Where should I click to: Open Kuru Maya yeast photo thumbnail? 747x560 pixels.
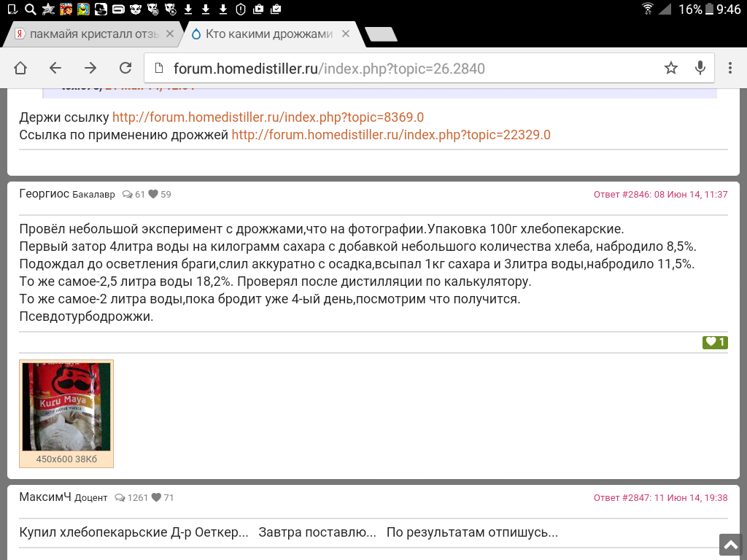tap(66, 407)
